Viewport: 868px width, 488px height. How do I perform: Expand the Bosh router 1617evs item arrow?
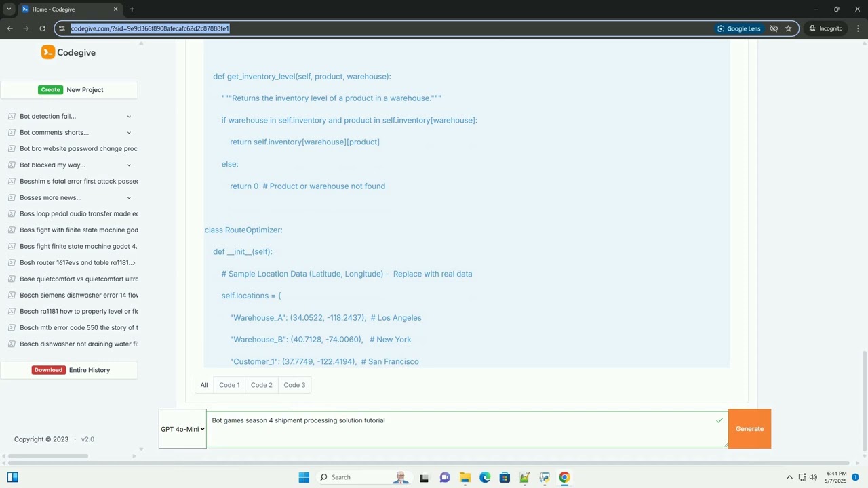(134, 263)
